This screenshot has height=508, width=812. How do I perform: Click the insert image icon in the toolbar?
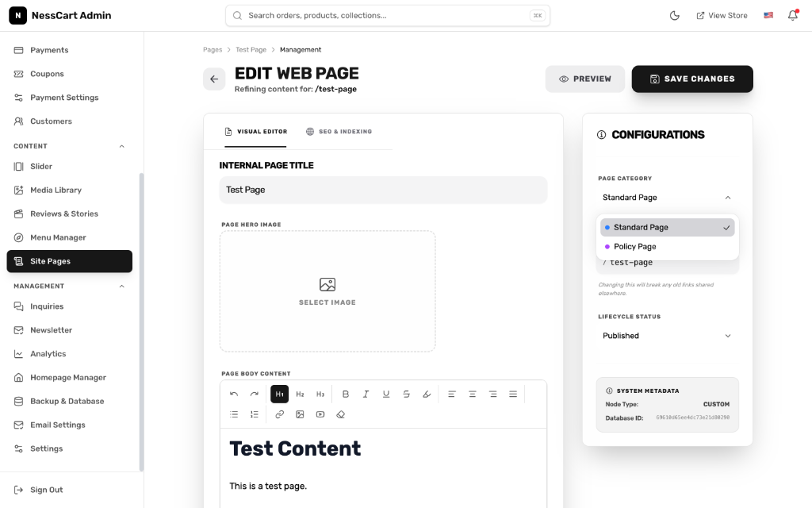pyautogui.click(x=300, y=414)
